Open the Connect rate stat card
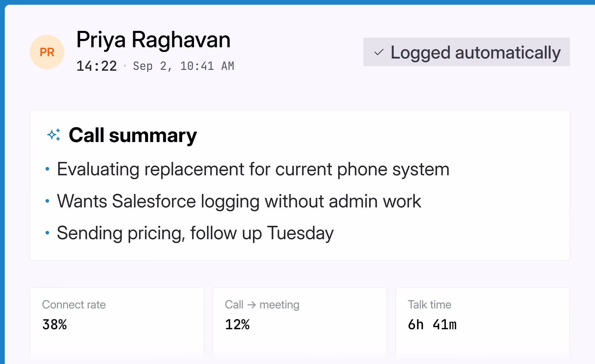 click(117, 324)
